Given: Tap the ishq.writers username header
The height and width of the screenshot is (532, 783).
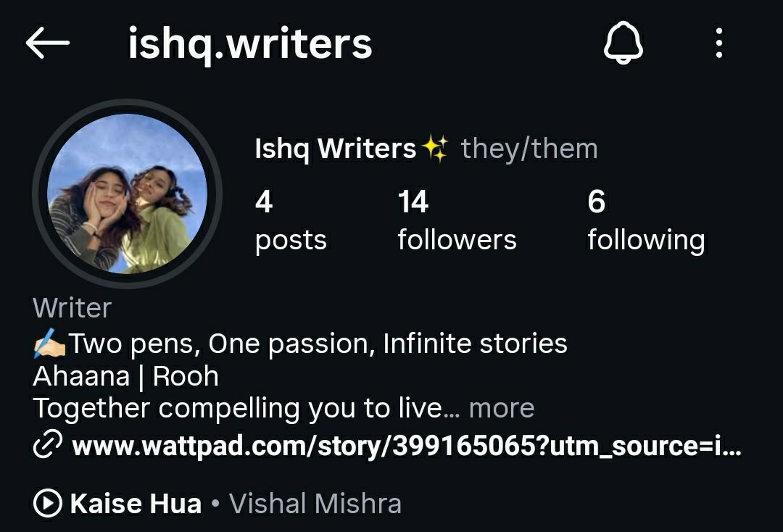Looking at the screenshot, I should click(x=249, y=44).
